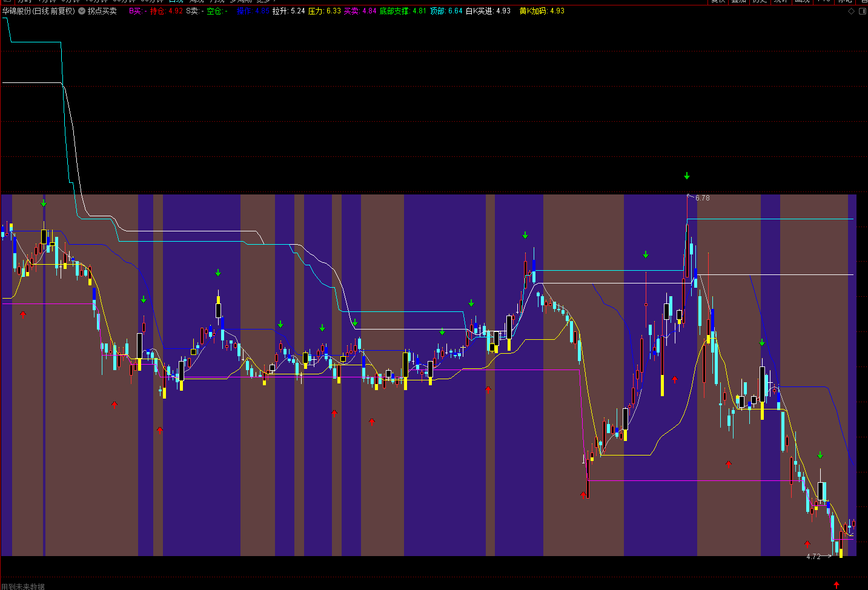This screenshot has width=868, height=590.
Task: Click the 拐点买卖 indicator name
Action: 102,11
